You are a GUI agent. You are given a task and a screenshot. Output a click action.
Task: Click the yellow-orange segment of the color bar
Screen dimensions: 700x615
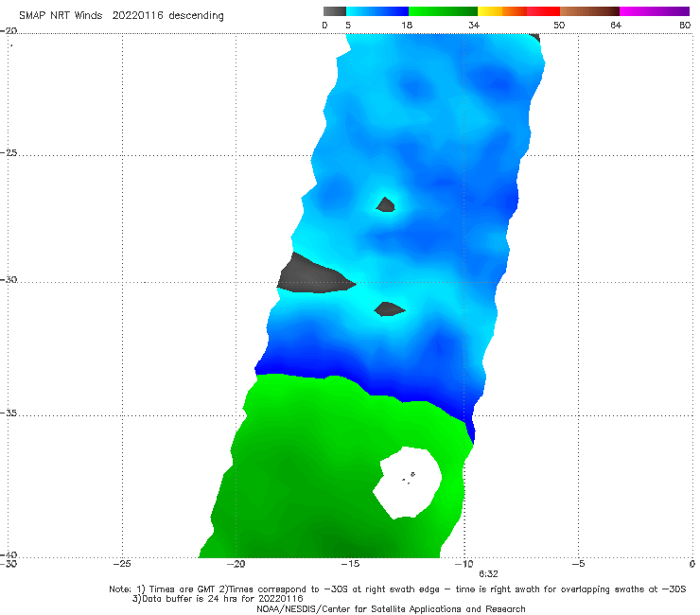502,11
